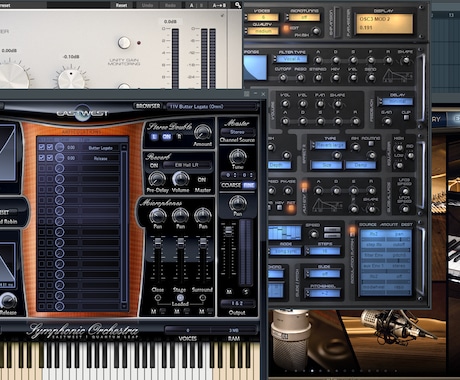Click the level dial icon in Release row

[59, 158]
